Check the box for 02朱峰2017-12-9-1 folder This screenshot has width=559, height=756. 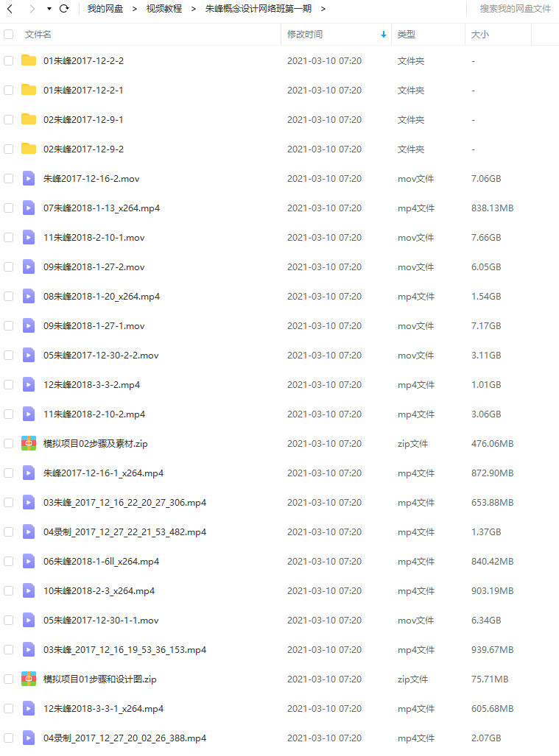pos(9,119)
